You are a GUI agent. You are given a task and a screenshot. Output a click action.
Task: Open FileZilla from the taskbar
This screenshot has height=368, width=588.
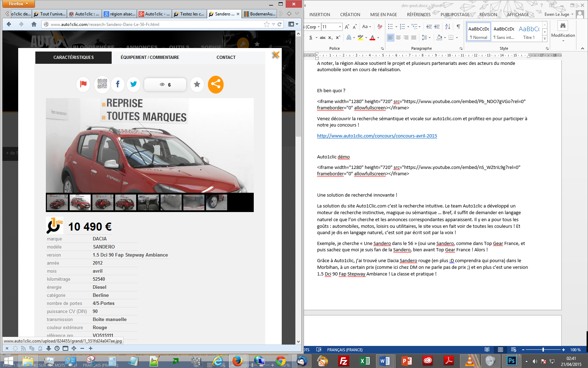pyautogui.click(x=344, y=361)
